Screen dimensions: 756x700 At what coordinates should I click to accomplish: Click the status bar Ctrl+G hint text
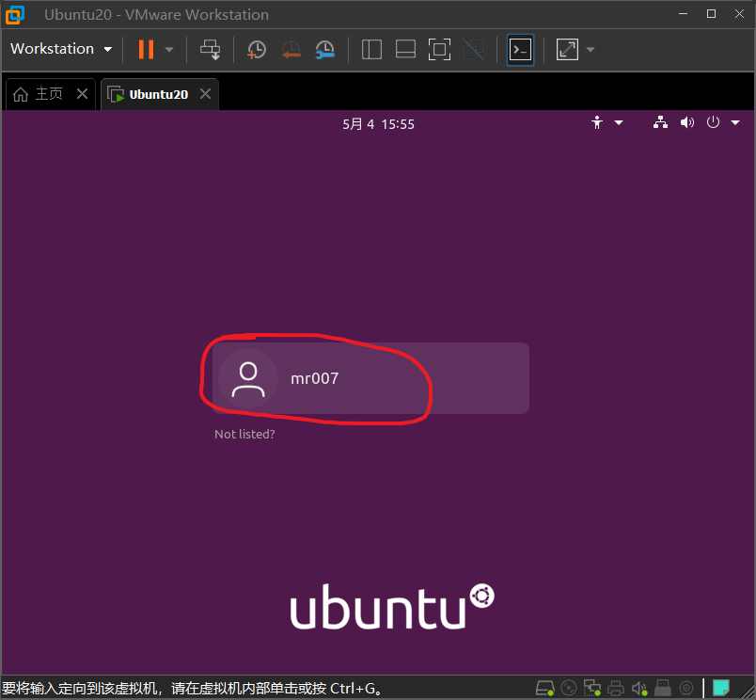[193, 689]
